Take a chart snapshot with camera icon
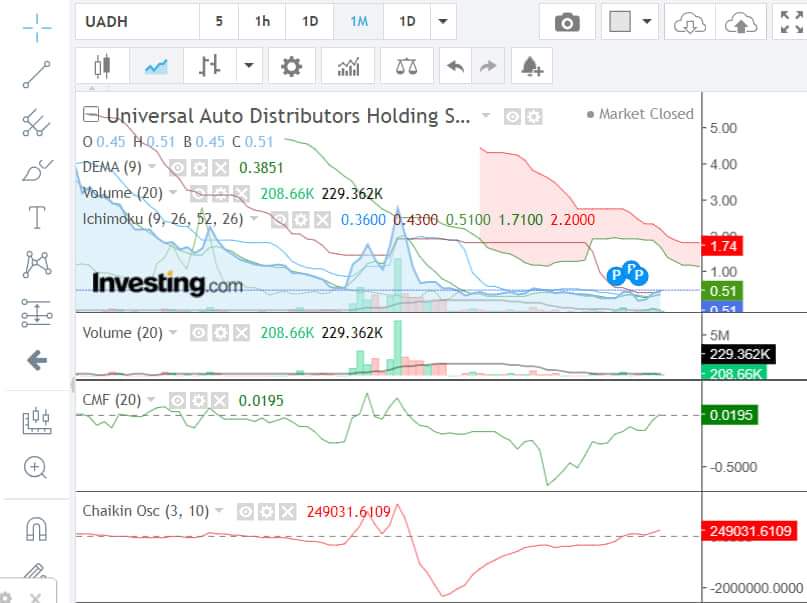This screenshot has width=807, height=603. [567, 22]
